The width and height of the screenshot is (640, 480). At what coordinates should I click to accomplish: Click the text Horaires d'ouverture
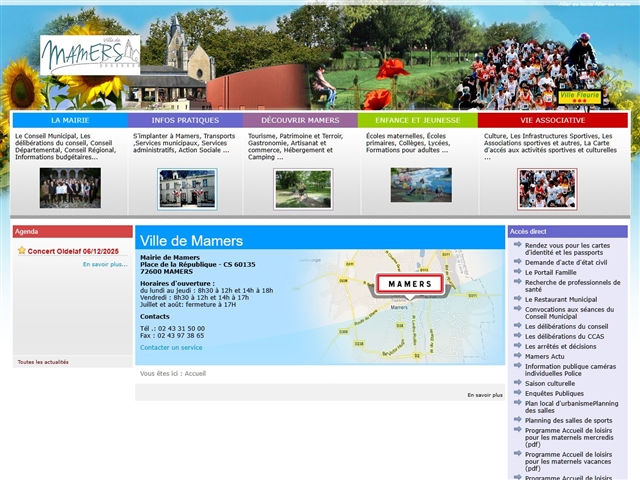tap(177, 283)
